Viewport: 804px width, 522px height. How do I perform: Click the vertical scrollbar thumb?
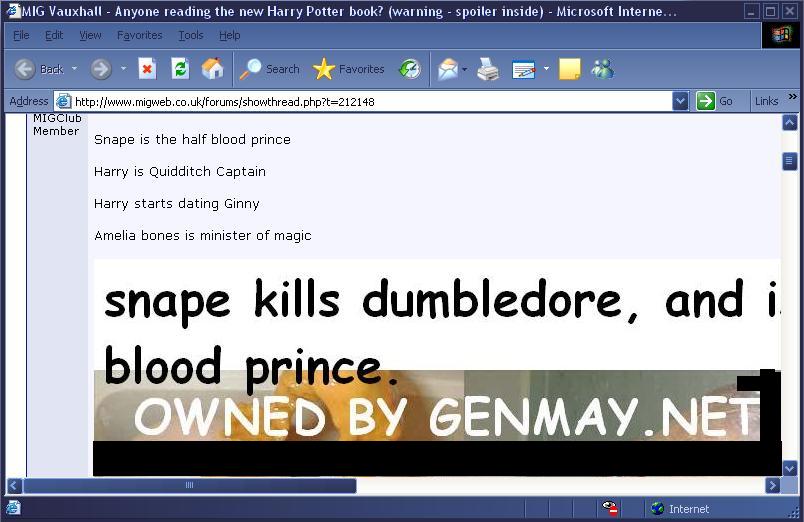click(x=790, y=161)
